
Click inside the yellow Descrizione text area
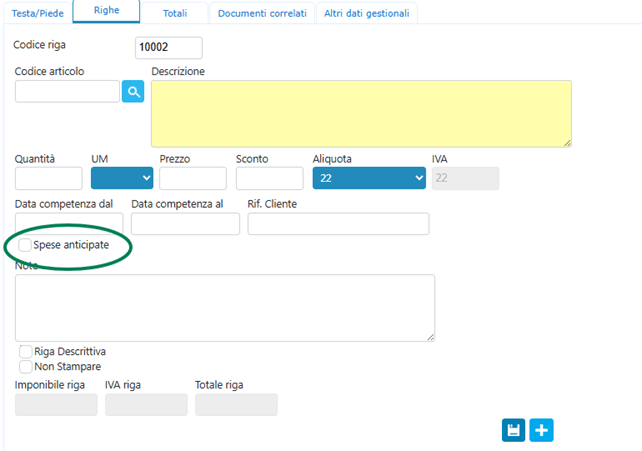[x=361, y=114]
